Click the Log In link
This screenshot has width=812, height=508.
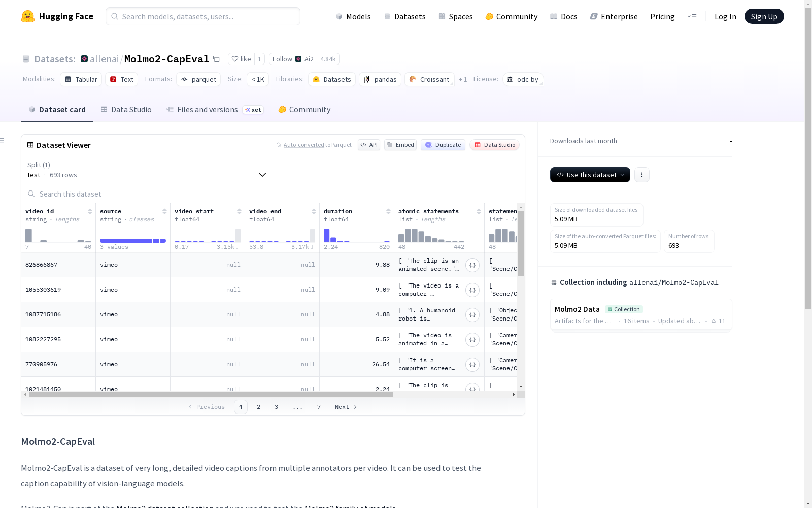(725, 16)
